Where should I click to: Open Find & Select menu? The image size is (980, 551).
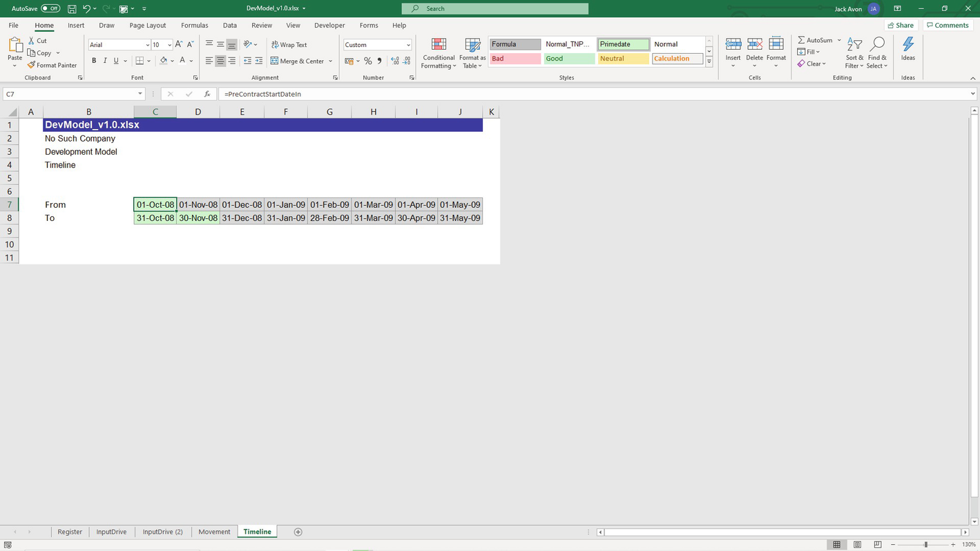(x=877, y=52)
